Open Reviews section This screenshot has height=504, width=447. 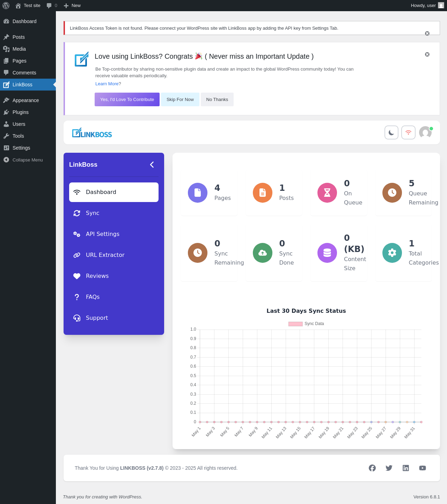pos(114,276)
